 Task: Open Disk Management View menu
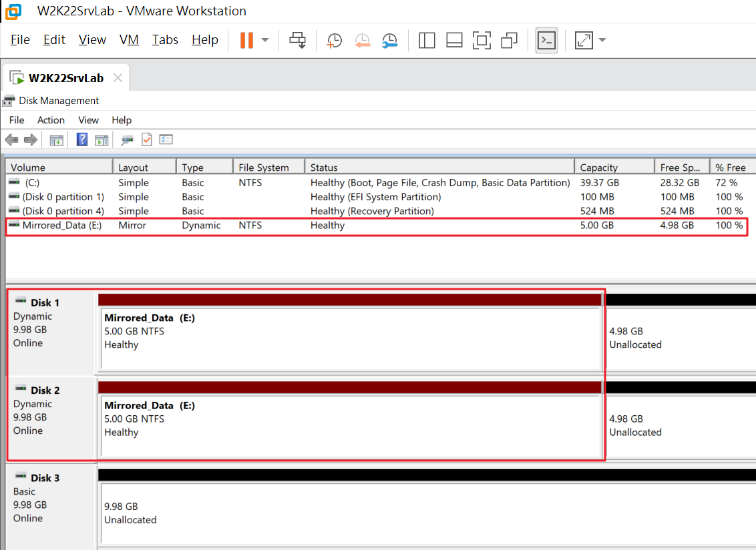coord(88,120)
